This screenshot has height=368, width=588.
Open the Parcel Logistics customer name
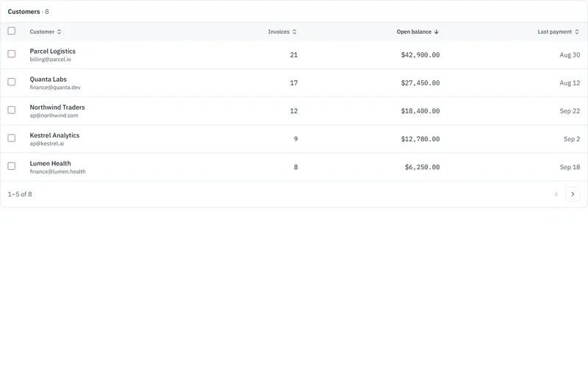[52, 51]
